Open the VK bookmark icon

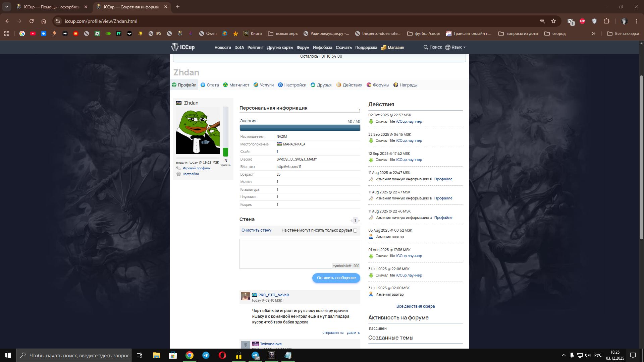(x=44, y=34)
